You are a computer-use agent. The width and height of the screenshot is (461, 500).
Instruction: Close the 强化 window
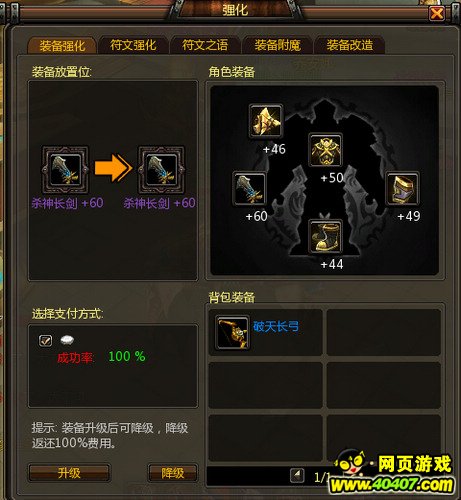[x=437, y=14]
